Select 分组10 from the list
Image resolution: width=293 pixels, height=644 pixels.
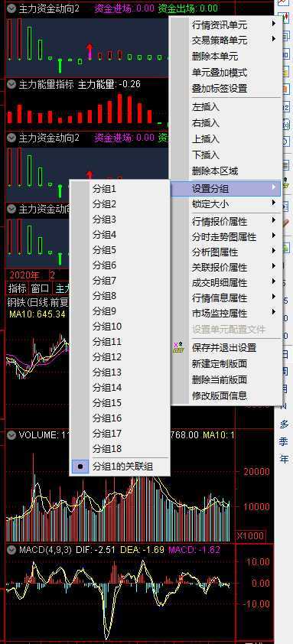(x=120, y=327)
